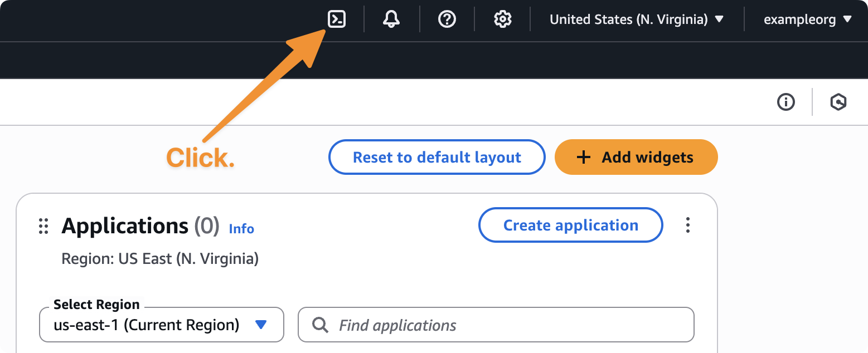Click Reset to default layout
Image resolution: width=868 pixels, height=353 pixels.
point(437,157)
